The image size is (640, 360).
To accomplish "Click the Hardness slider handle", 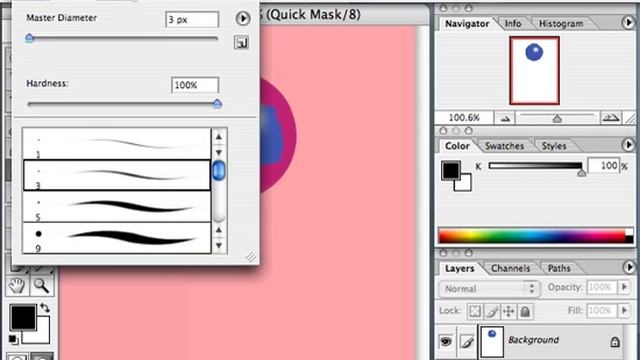I will [217, 104].
